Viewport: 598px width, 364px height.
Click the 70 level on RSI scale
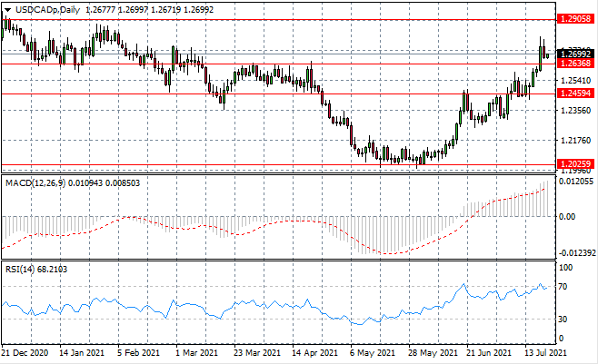tap(564, 287)
